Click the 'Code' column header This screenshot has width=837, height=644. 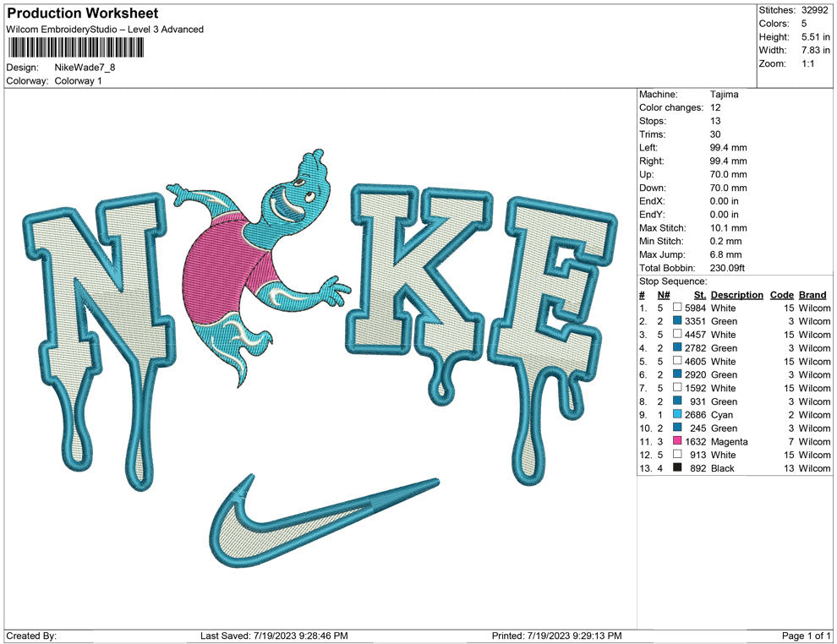[782, 294]
